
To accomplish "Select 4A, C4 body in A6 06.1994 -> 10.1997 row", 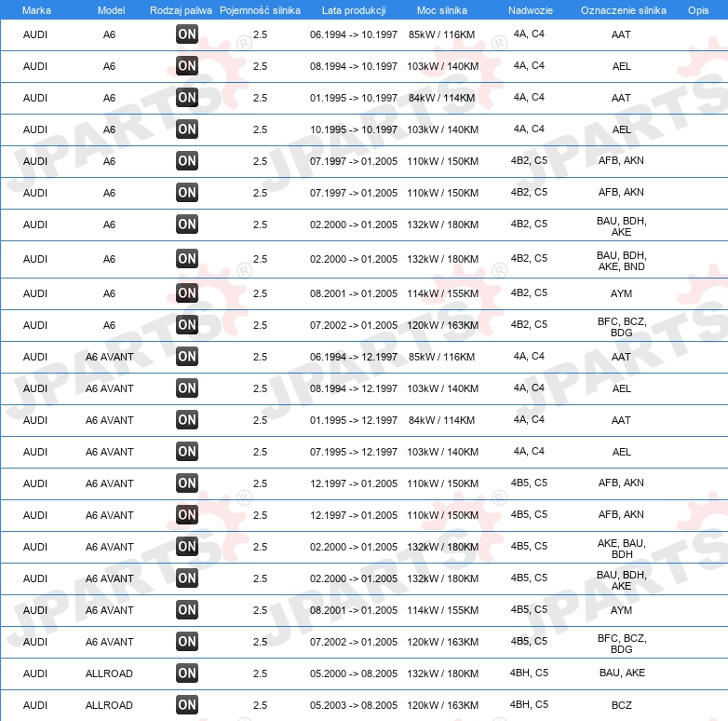I will (x=529, y=34).
